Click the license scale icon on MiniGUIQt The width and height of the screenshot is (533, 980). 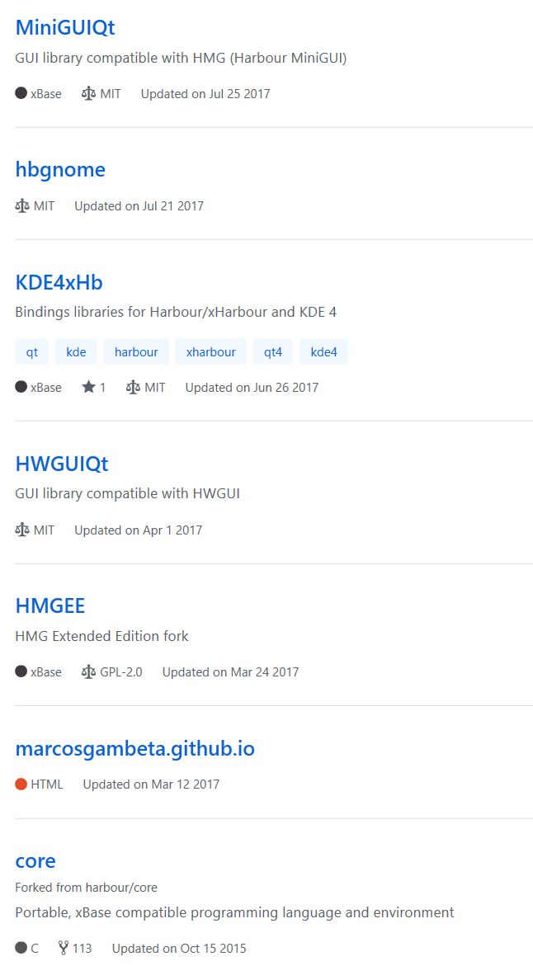[88, 94]
